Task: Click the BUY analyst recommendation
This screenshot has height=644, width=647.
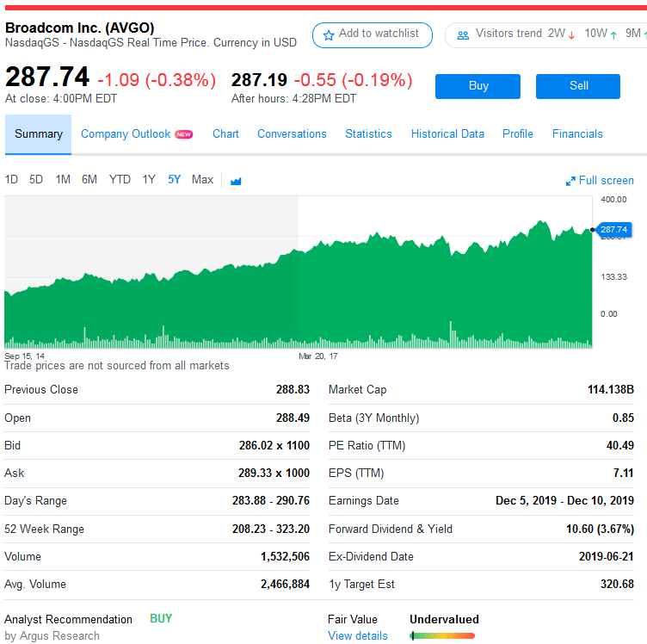Action: pyautogui.click(x=161, y=618)
